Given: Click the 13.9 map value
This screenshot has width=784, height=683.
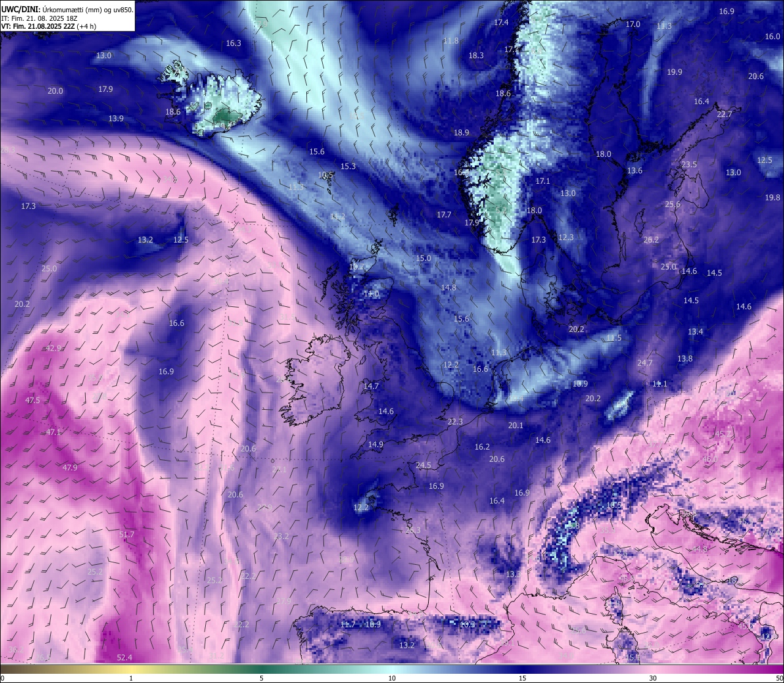Looking at the screenshot, I should point(116,119).
